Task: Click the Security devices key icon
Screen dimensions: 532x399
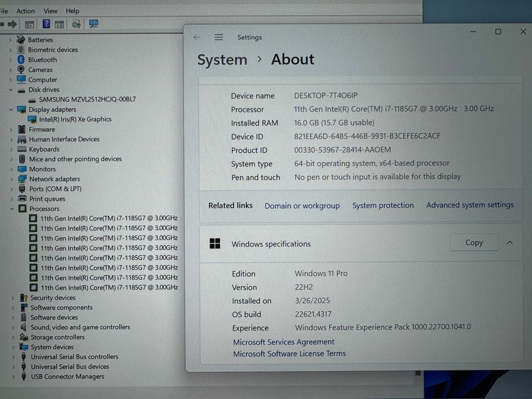Action: click(24, 298)
